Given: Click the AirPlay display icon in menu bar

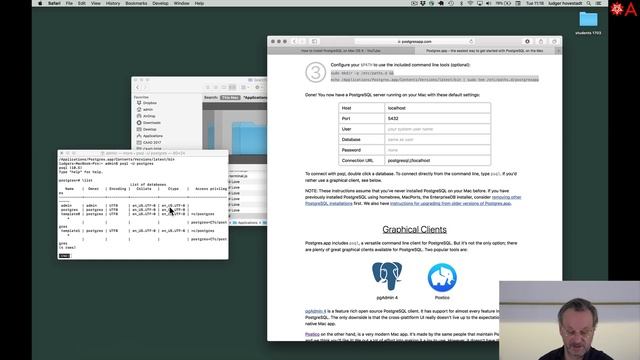Looking at the screenshot, I should point(480,3).
